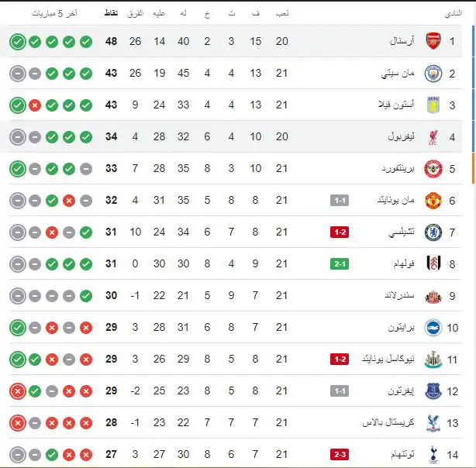Click the نقاط points column header
Viewport: 476px width, 468px height.
(111, 15)
